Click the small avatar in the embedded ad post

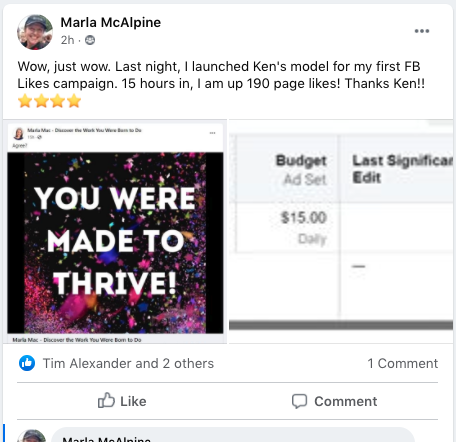19,133
